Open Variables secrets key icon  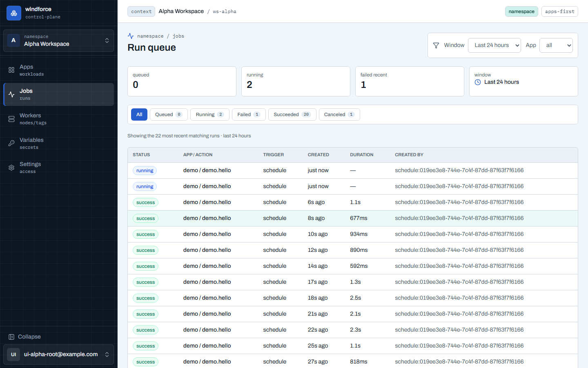(11, 143)
